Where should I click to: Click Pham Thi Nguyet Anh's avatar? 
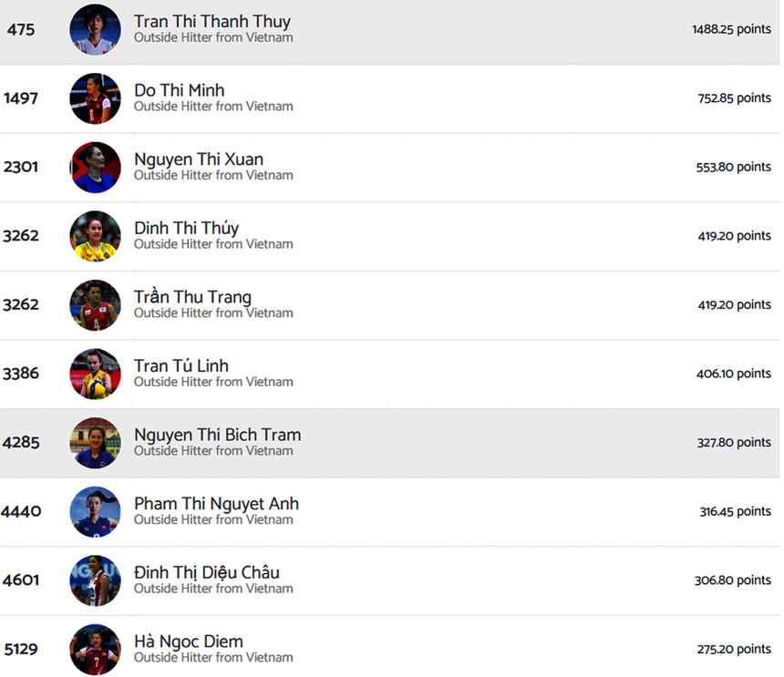pyautogui.click(x=95, y=512)
